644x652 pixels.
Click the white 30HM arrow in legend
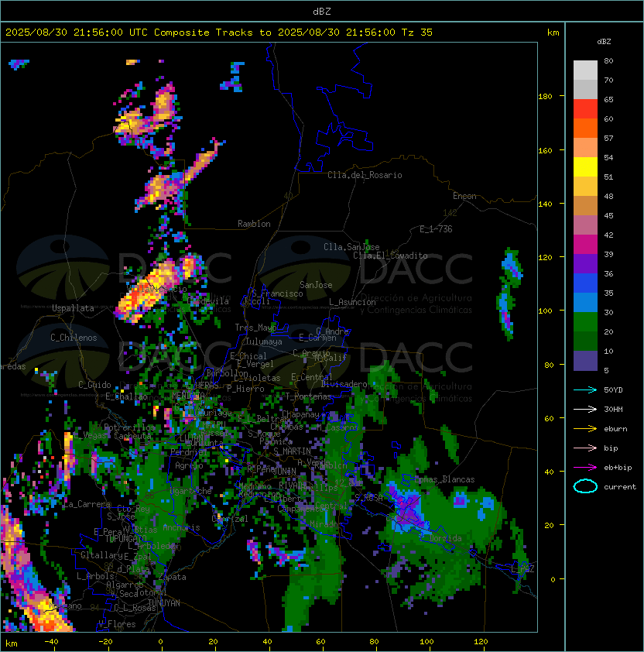point(585,409)
